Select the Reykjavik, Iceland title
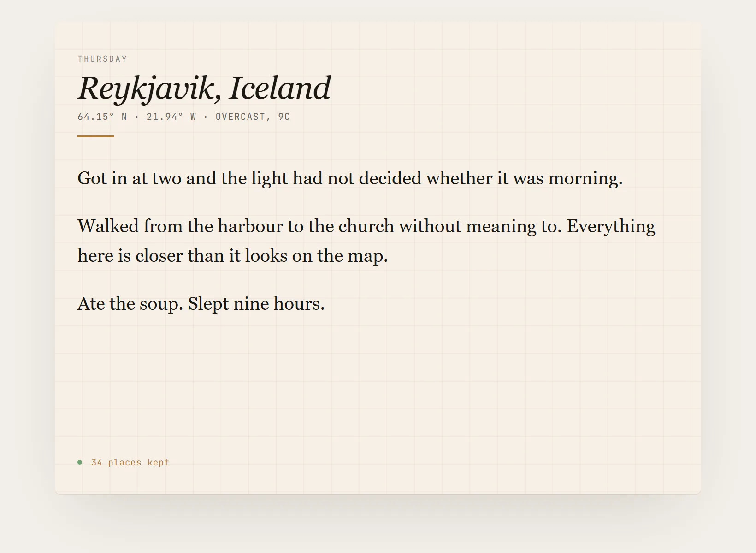 point(204,88)
